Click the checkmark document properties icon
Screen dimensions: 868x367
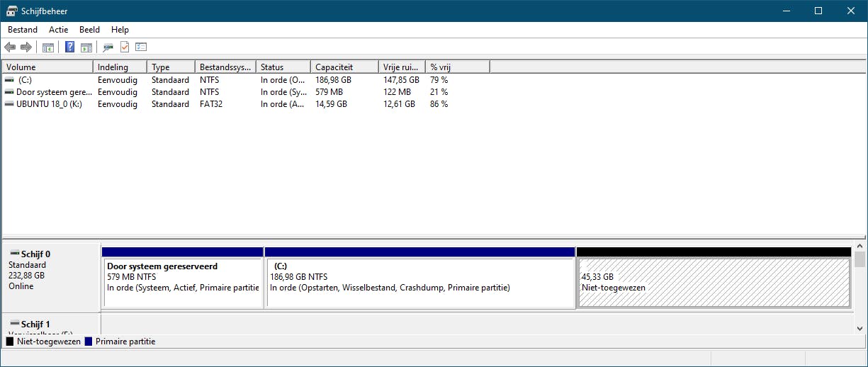coord(125,47)
